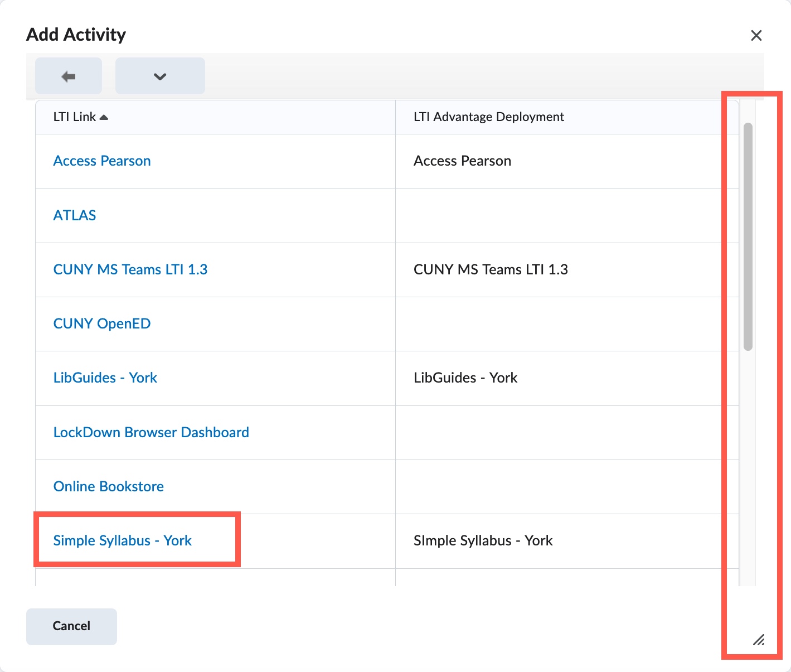Click the vertical scrollbar thumb
This screenshot has height=672, width=791.
tap(748, 236)
